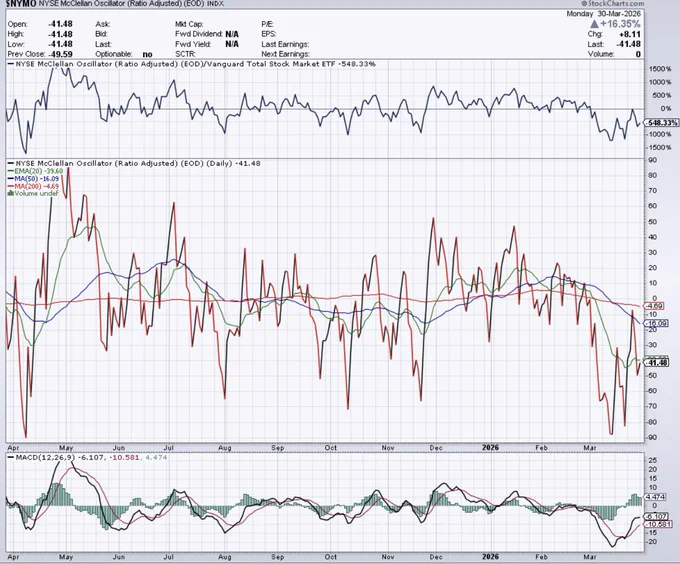Click the -90 label at bottom of main axis
This screenshot has width=680, height=564.
(652, 437)
